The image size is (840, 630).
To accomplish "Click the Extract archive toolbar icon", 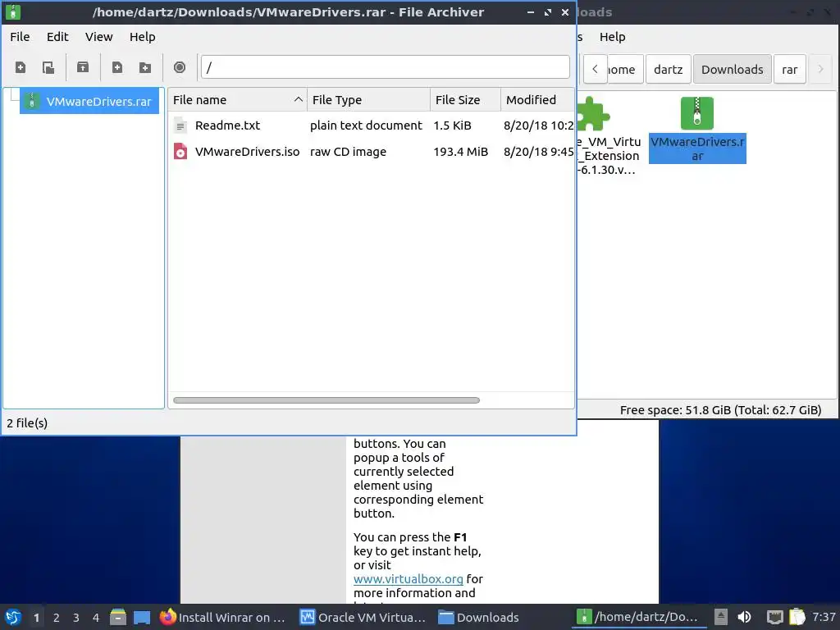I will click(83, 67).
